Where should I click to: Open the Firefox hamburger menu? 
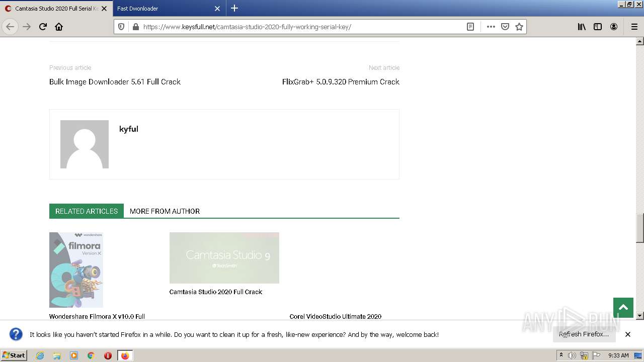(634, 27)
